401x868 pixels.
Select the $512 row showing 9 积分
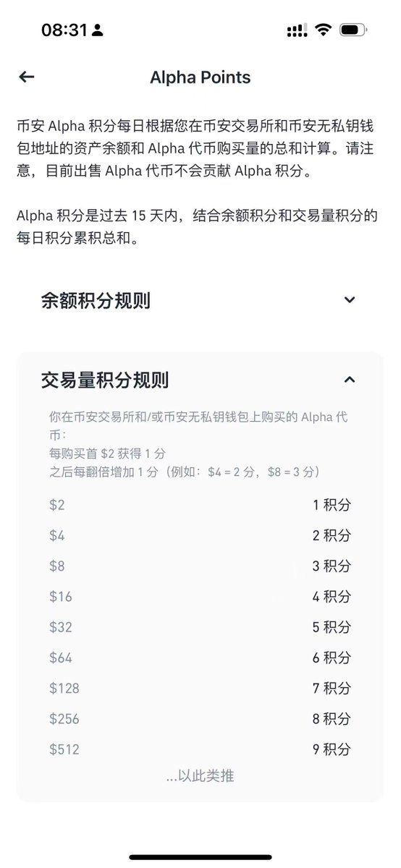(x=200, y=749)
